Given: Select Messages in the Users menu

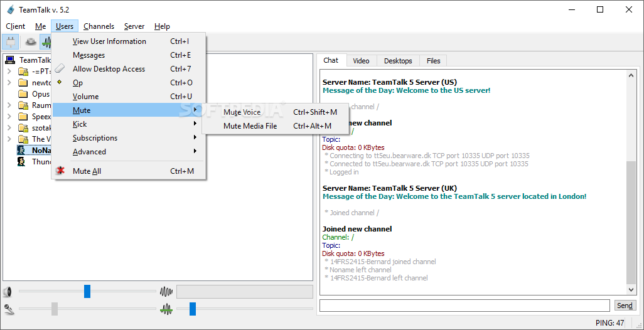Looking at the screenshot, I should click(129, 55).
